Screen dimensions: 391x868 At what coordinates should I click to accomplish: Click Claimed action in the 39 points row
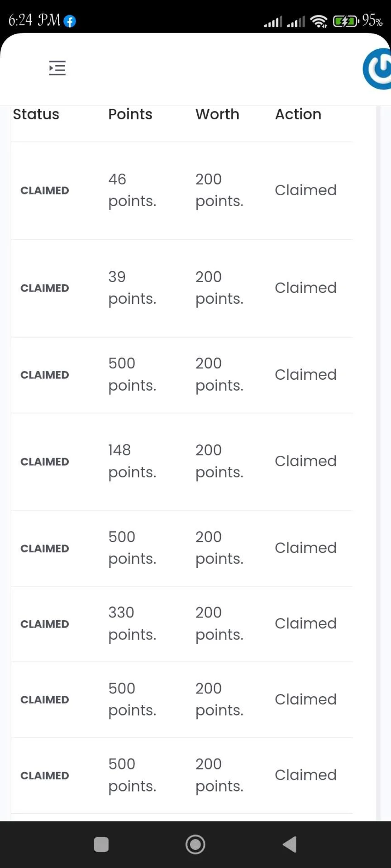306,288
